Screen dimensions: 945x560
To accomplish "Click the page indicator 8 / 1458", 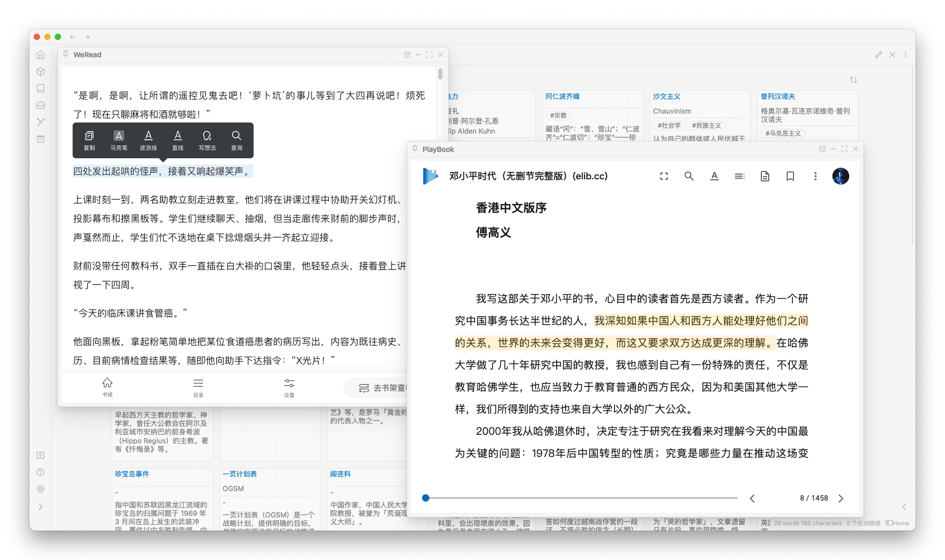I will [x=814, y=498].
